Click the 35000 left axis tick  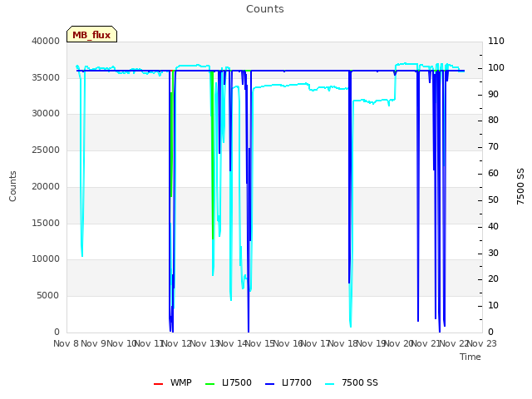point(46,77)
